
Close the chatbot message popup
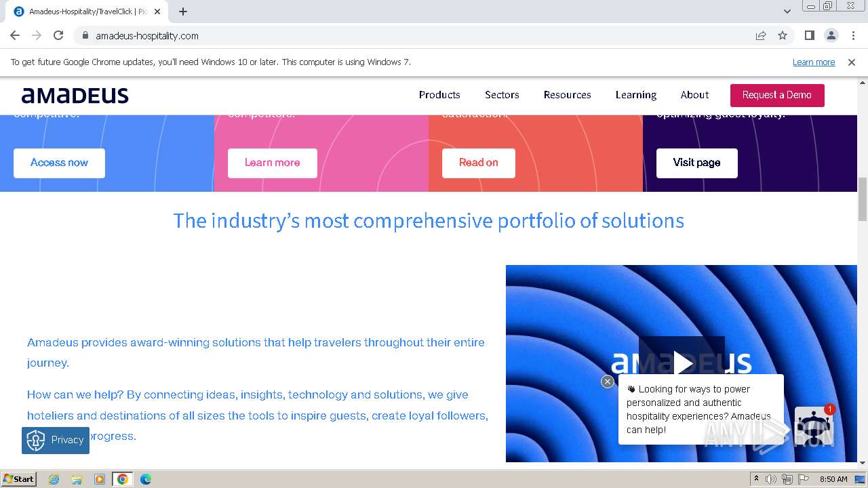tap(608, 382)
